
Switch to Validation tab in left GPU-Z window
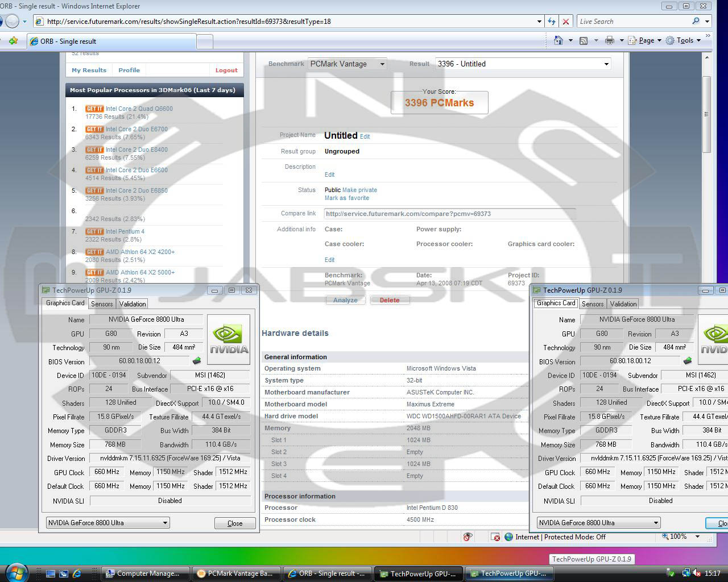tap(133, 304)
